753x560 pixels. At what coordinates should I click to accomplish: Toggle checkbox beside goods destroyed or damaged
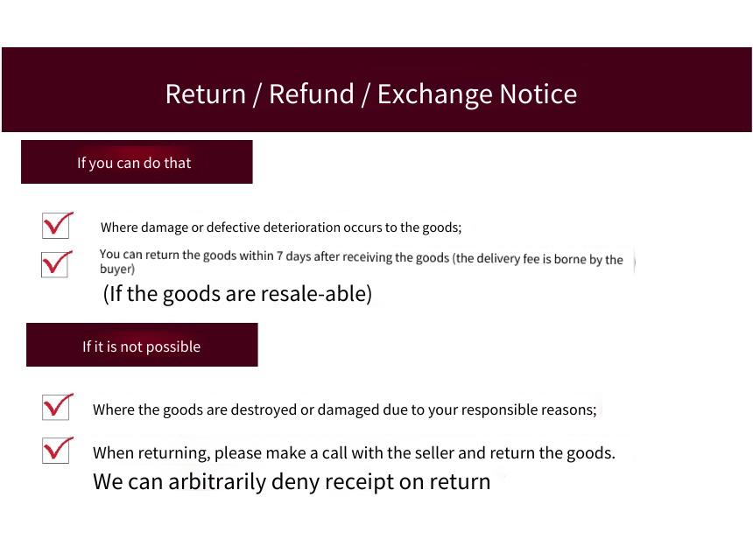coord(56,407)
